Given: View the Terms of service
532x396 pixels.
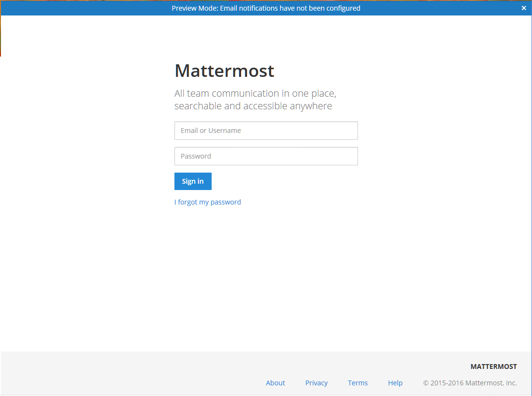Looking at the screenshot, I should coord(358,382).
